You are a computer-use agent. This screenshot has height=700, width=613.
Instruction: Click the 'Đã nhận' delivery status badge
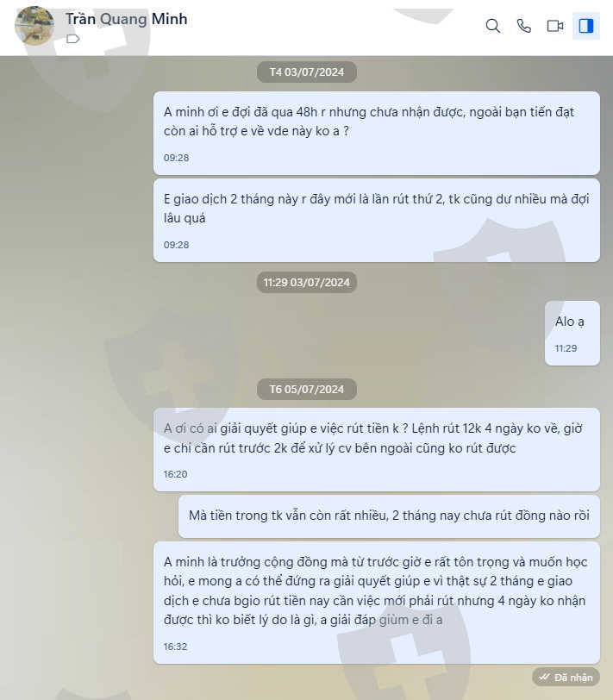566,678
